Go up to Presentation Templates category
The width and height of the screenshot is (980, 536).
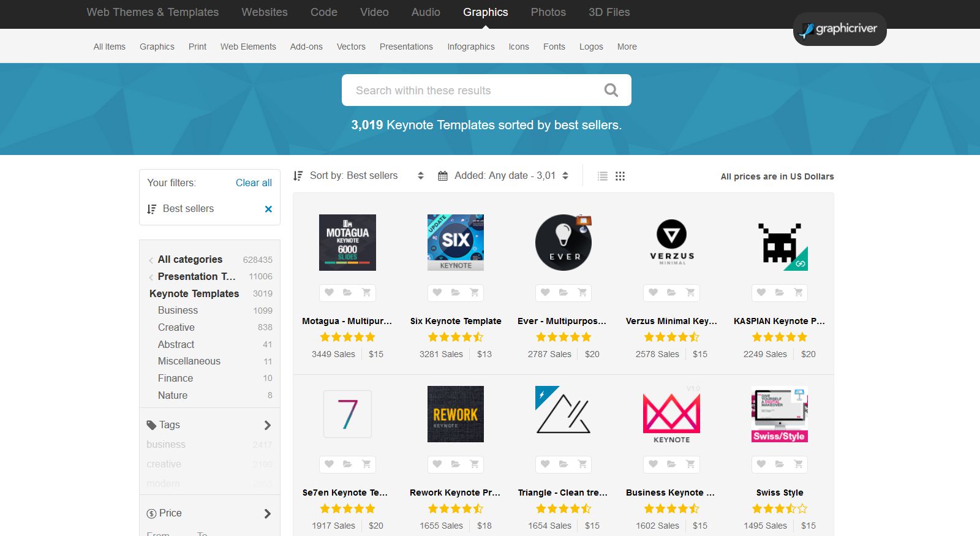click(196, 276)
